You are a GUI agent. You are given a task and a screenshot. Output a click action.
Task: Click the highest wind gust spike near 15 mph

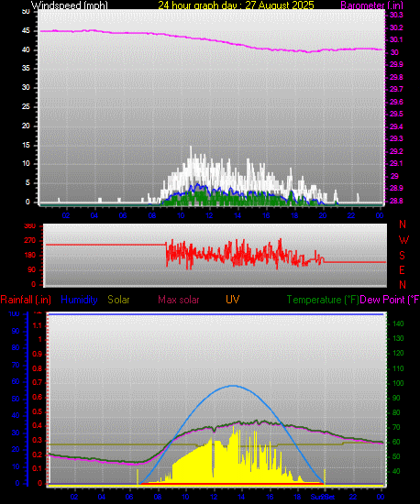coord(191,148)
